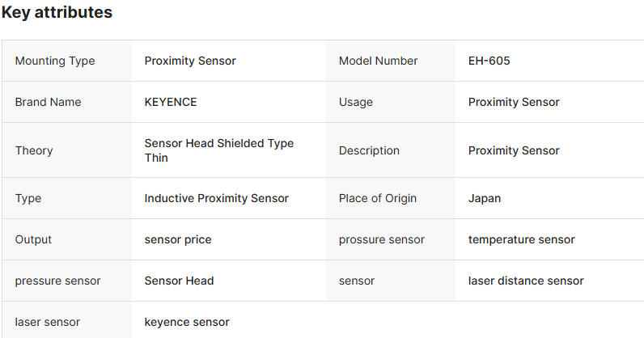Select the Output label cell
644x338 pixels.
tap(33, 239)
